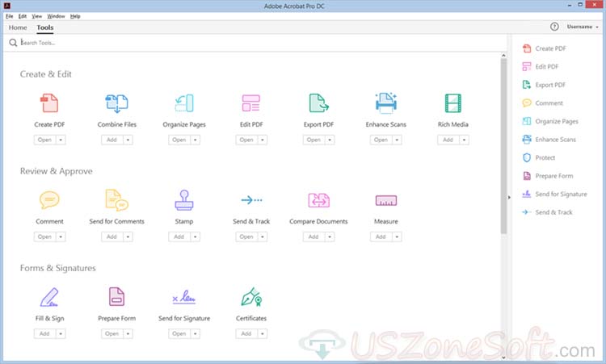The width and height of the screenshot is (606, 364).
Task: Switch to the Tools tab
Action: [x=44, y=27]
